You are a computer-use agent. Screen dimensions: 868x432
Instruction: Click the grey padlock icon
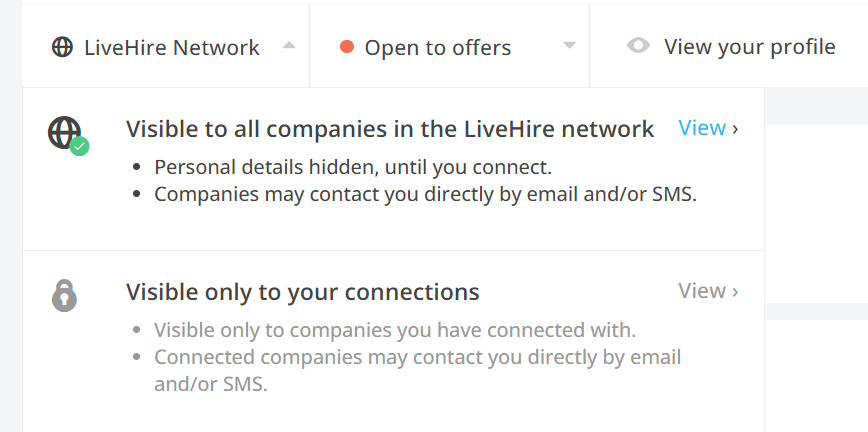pos(64,295)
